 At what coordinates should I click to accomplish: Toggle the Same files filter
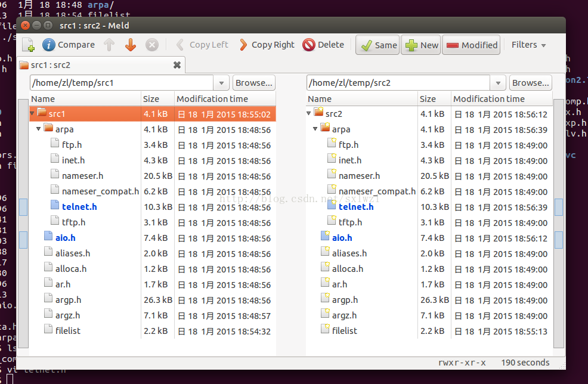[377, 45]
